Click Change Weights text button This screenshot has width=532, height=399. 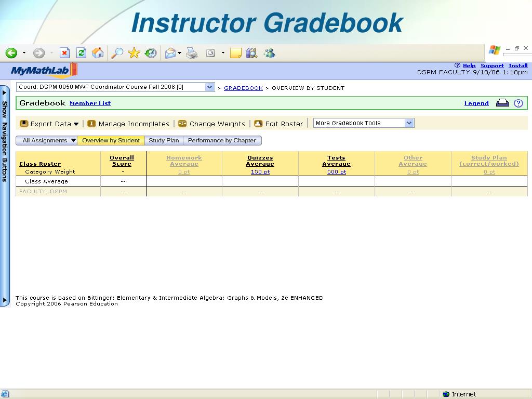(217, 124)
